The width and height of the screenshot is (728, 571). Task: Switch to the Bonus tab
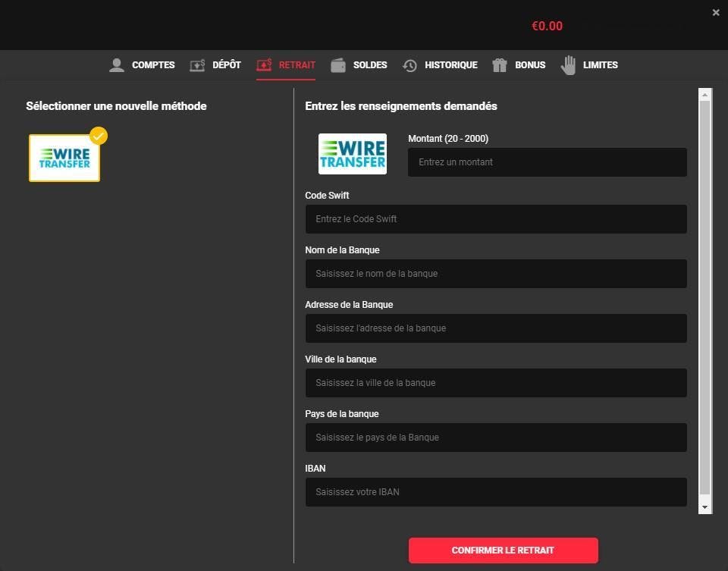pos(530,65)
